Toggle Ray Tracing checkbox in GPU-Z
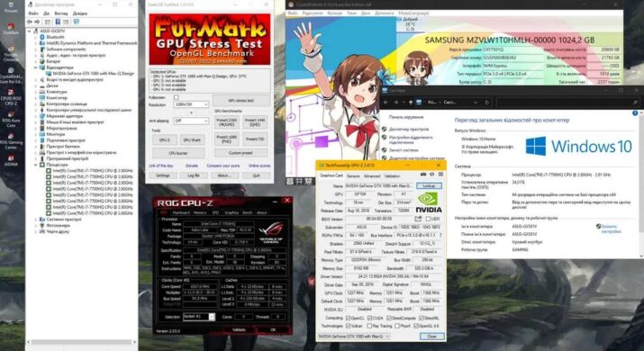 point(369,326)
